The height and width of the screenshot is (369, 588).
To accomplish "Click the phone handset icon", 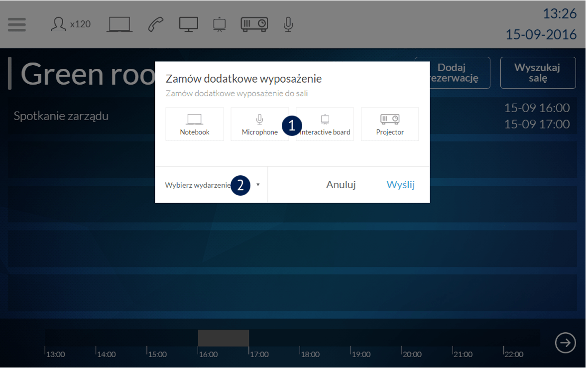I will pyautogui.click(x=156, y=24).
